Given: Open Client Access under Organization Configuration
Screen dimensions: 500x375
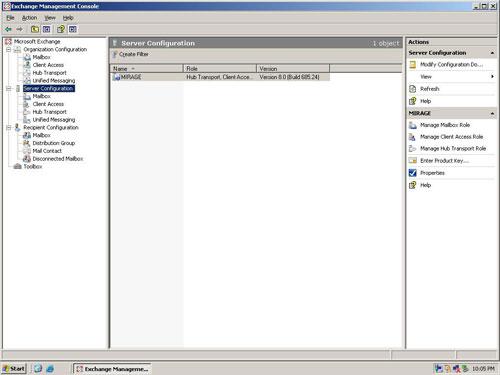Looking at the screenshot, I should pyautogui.click(x=48, y=65).
